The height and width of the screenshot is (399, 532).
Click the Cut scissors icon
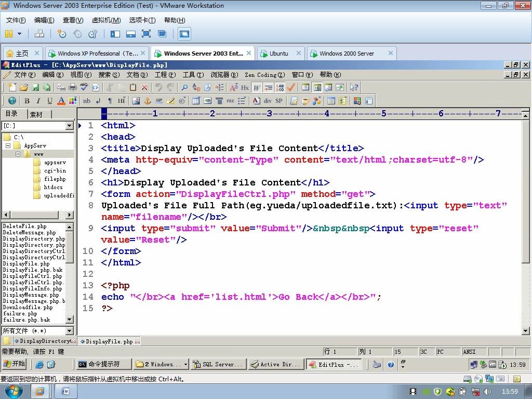coord(110,87)
